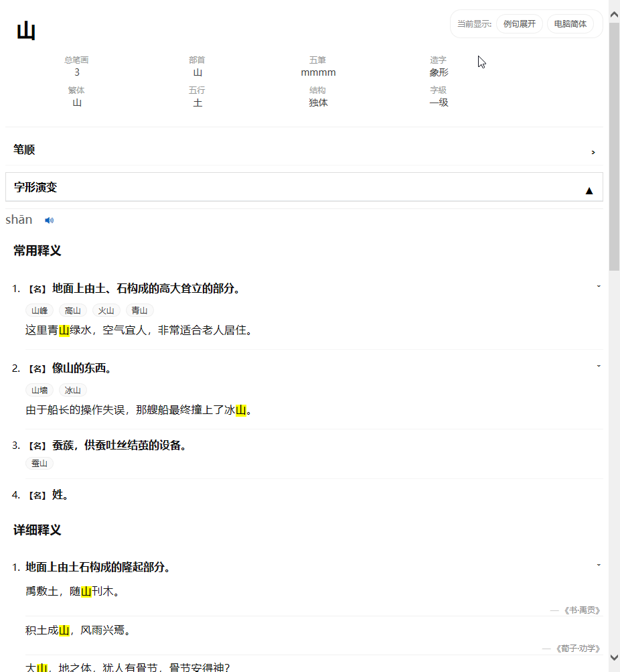Play the shān pronunciation audio

coord(48,220)
